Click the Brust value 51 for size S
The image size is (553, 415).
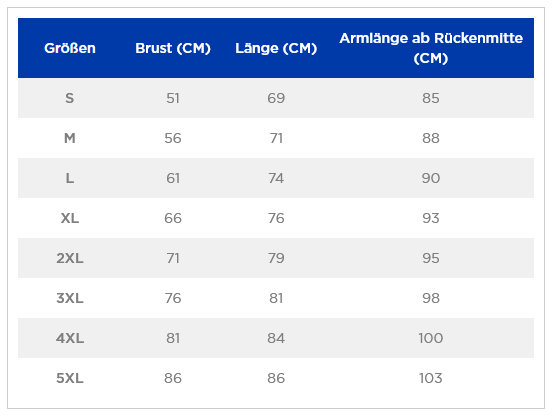point(173,98)
